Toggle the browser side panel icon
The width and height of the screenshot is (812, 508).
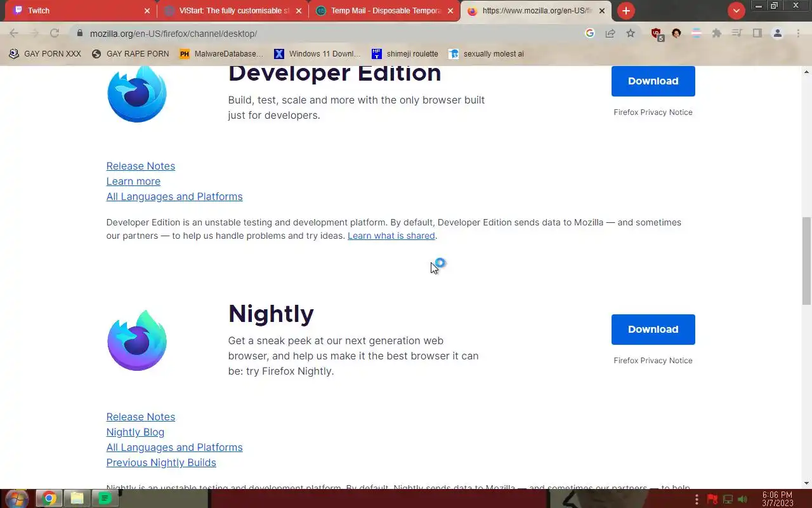(757, 33)
